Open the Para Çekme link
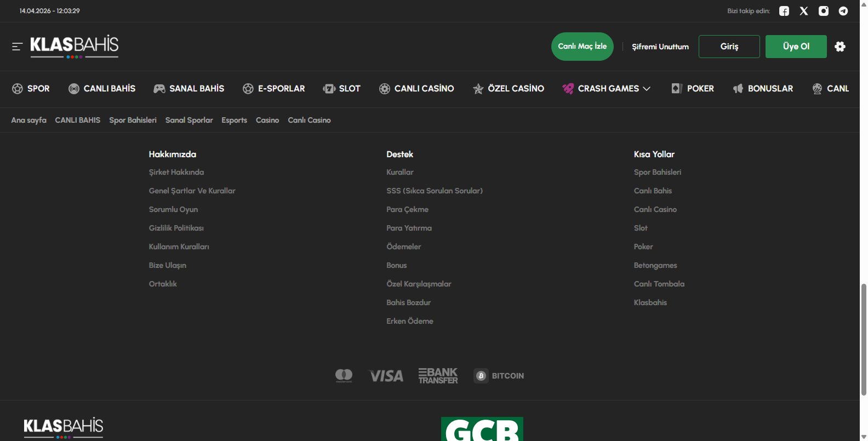This screenshot has width=868, height=441. [408, 209]
